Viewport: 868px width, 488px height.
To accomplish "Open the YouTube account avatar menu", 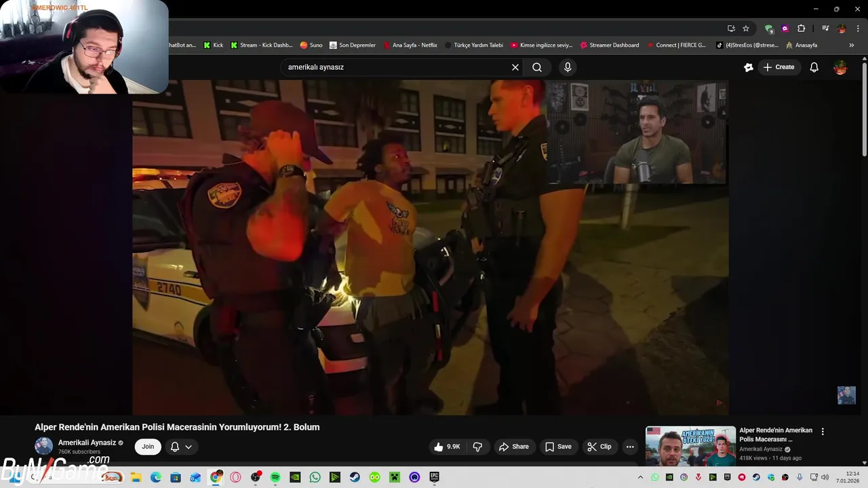I will (840, 67).
